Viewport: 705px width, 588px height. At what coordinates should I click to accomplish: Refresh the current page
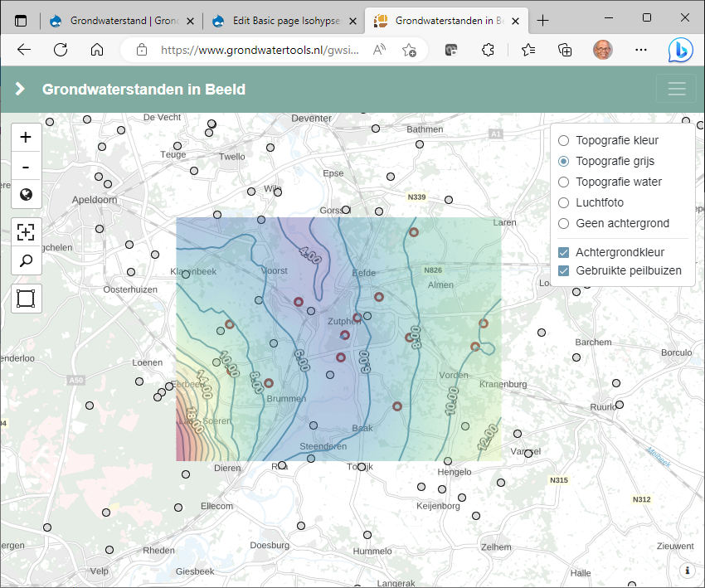coord(61,50)
